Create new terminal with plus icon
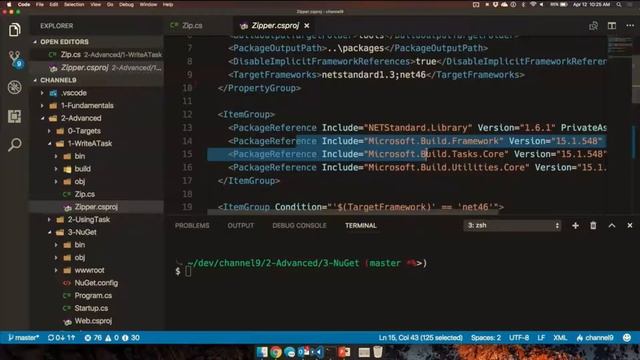Screen dimensions: 640x360 coord(575,225)
